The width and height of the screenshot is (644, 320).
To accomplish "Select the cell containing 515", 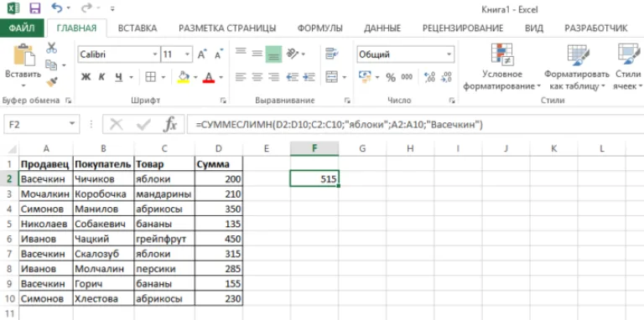I will click(314, 179).
